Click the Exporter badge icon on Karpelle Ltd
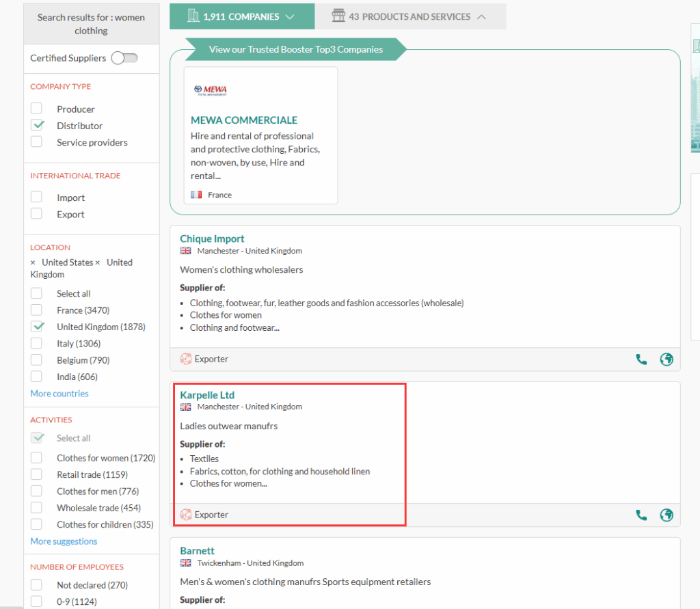 (186, 515)
